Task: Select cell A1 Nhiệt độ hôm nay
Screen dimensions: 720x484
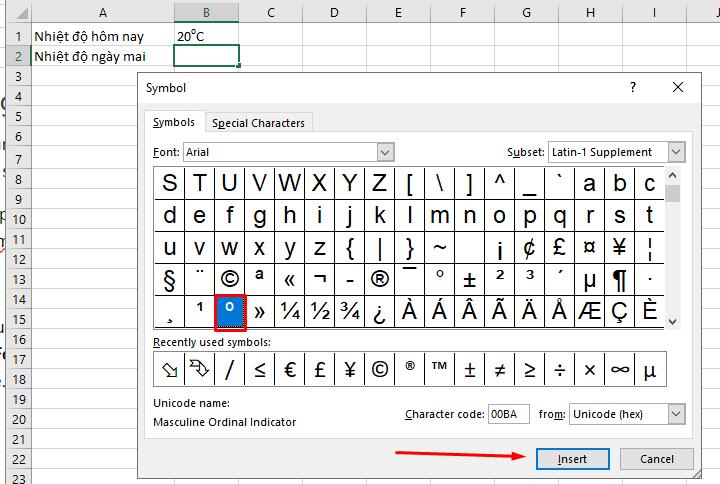Action: (102, 36)
